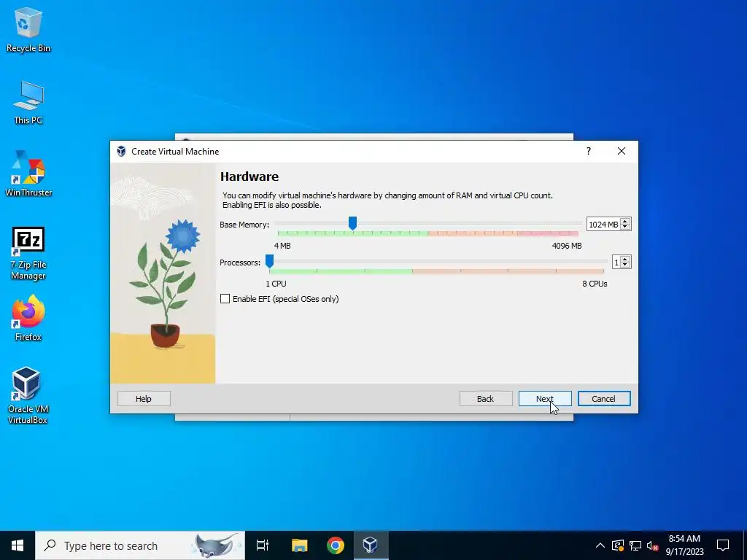Viewport: 747px width, 560px height.
Task: Click the 4096 MB maximum label
Action: tap(566, 246)
